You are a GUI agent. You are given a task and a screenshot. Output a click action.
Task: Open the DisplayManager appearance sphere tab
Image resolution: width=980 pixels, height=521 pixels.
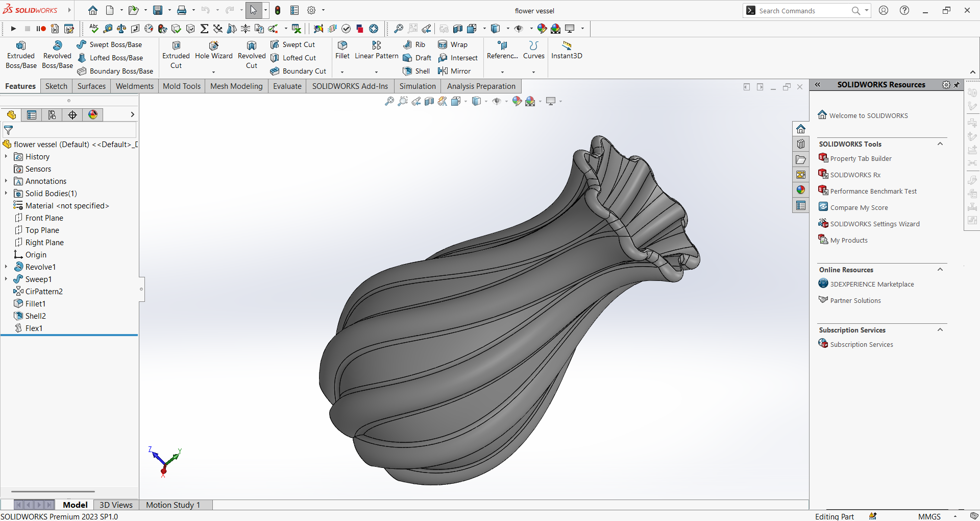[x=92, y=115]
